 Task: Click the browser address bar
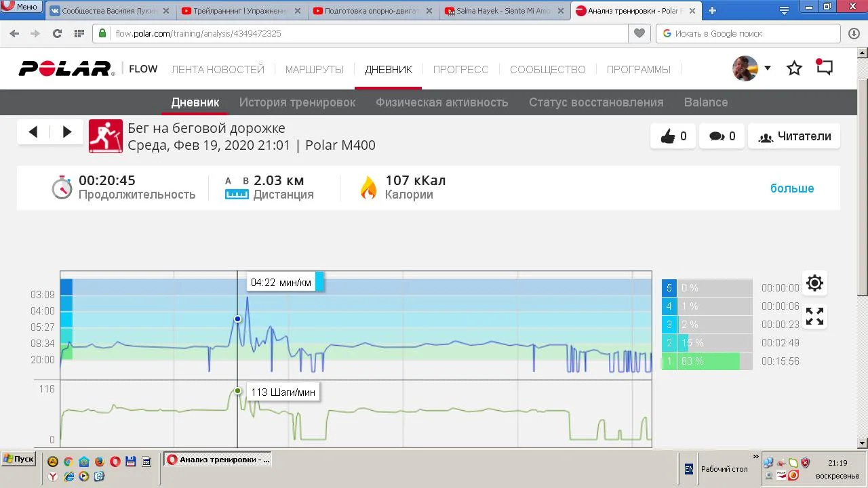point(366,33)
